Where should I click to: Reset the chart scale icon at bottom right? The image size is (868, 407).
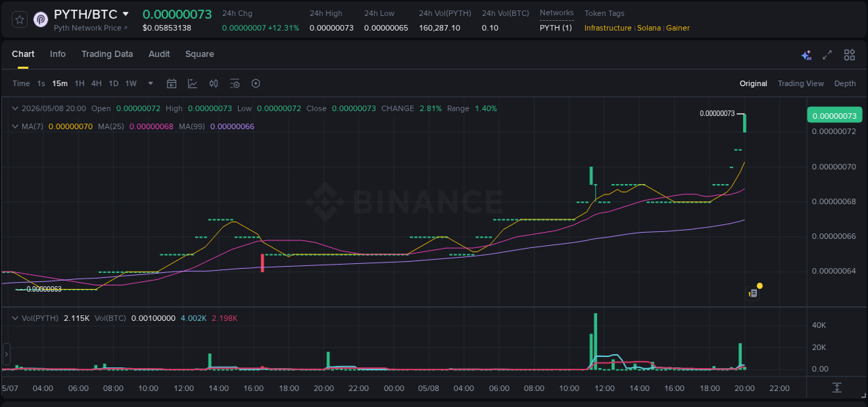click(837, 388)
